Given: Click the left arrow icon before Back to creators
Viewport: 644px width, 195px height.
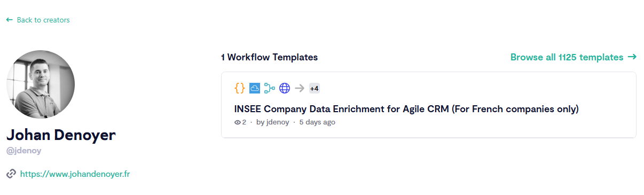Looking at the screenshot, I should pos(9,20).
